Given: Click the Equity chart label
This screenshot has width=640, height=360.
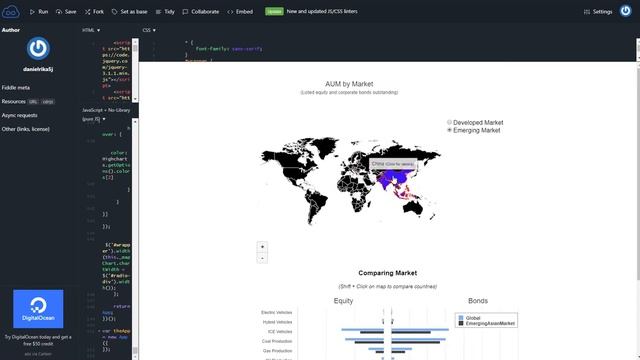Looking at the screenshot, I should click(343, 301).
